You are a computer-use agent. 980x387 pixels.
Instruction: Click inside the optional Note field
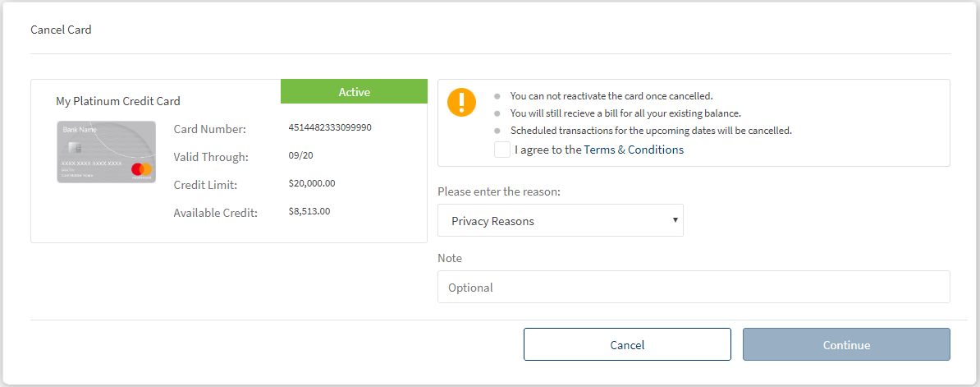[x=694, y=288]
